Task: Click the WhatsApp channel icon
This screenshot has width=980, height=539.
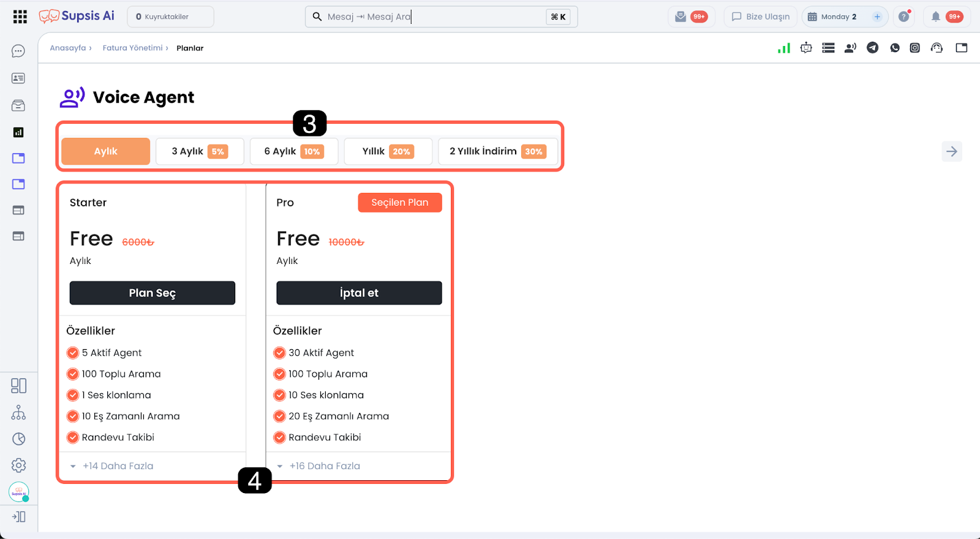Action: (895, 48)
